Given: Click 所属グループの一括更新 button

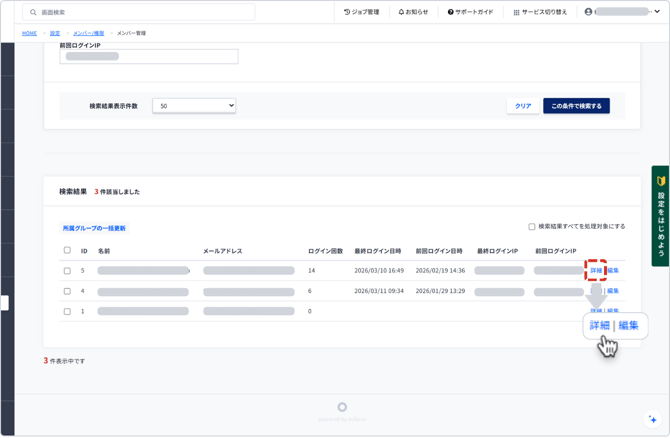Looking at the screenshot, I should click(94, 228).
